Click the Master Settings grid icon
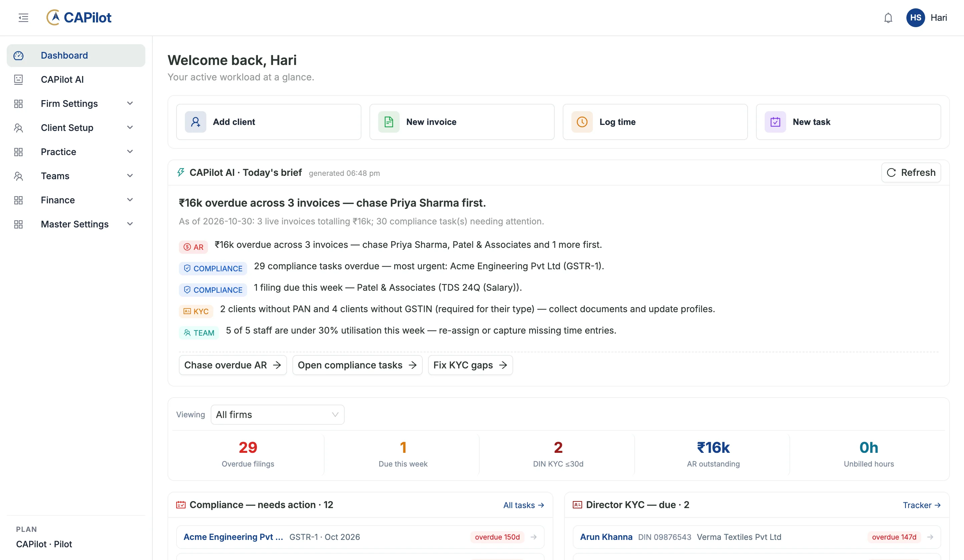 [18, 224]
